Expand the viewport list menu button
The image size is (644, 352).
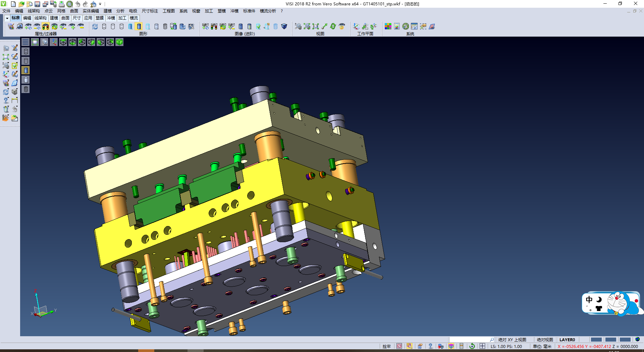coord(25,42)
